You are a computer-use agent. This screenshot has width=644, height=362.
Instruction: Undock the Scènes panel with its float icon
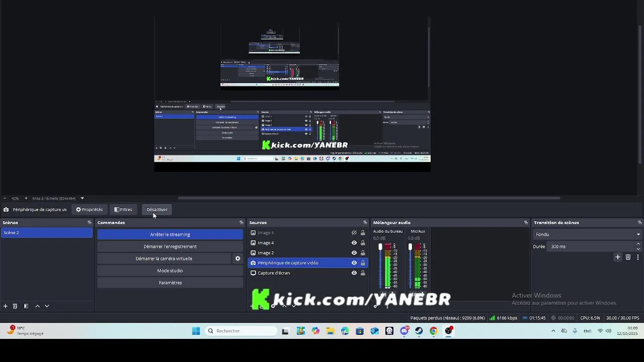click(x=90, y=223)
